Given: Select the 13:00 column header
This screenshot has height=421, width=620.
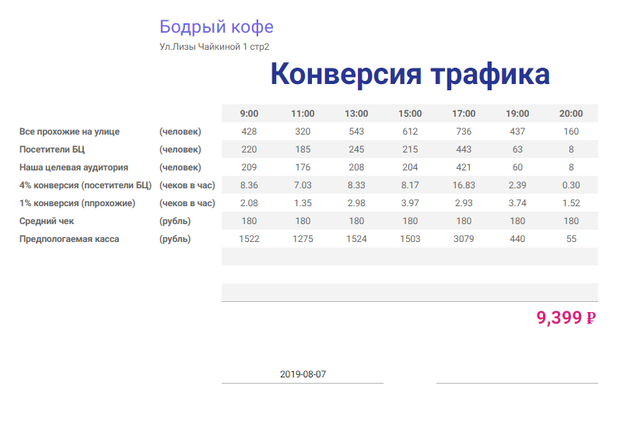Looking at the screenshot, I should 356,114.
